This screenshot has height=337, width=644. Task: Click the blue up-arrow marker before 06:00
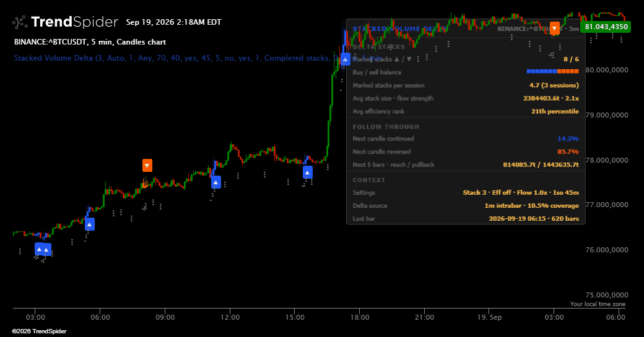(x=90, y=224)
